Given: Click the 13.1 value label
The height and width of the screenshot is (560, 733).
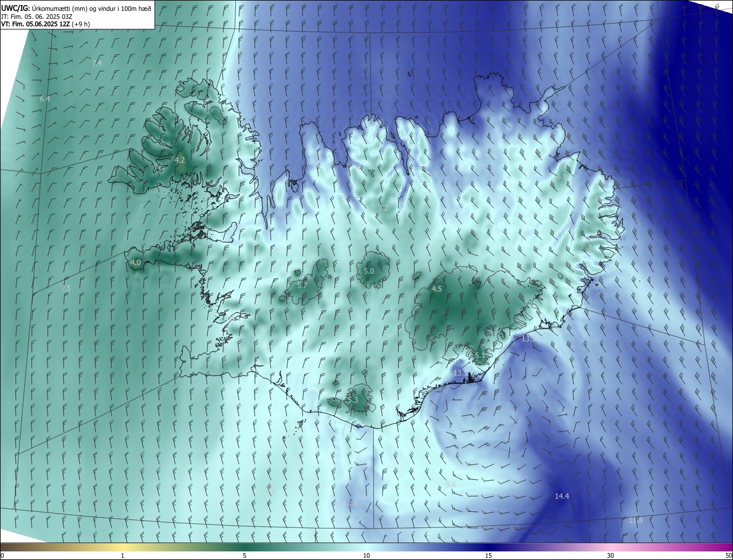Looking at the screenshot, I should [460, 373].
